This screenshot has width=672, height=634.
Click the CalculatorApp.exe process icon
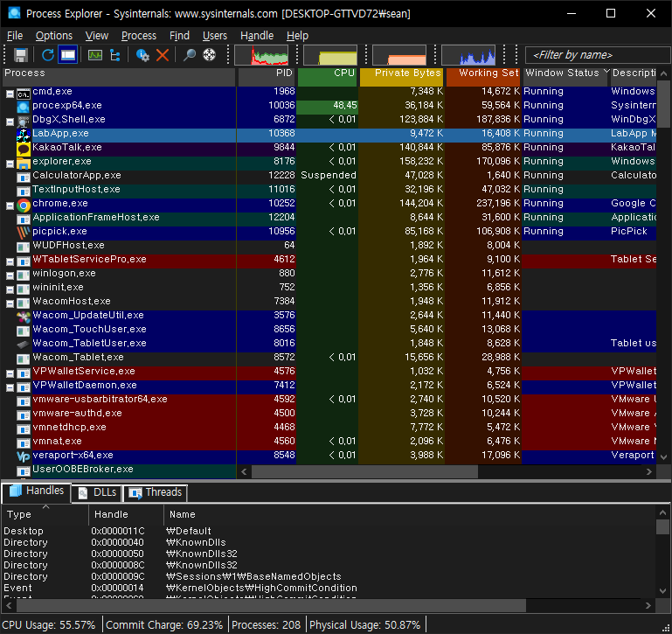tap(23, 178)
